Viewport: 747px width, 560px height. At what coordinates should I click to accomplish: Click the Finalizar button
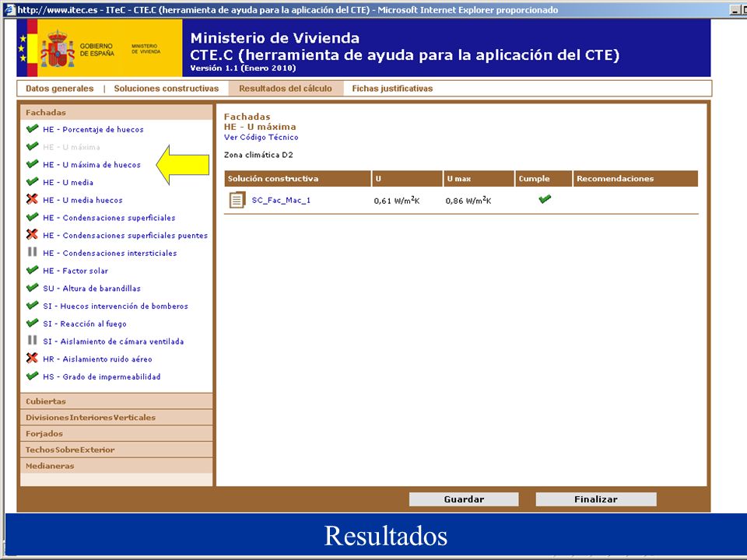[x=596, y=499]
